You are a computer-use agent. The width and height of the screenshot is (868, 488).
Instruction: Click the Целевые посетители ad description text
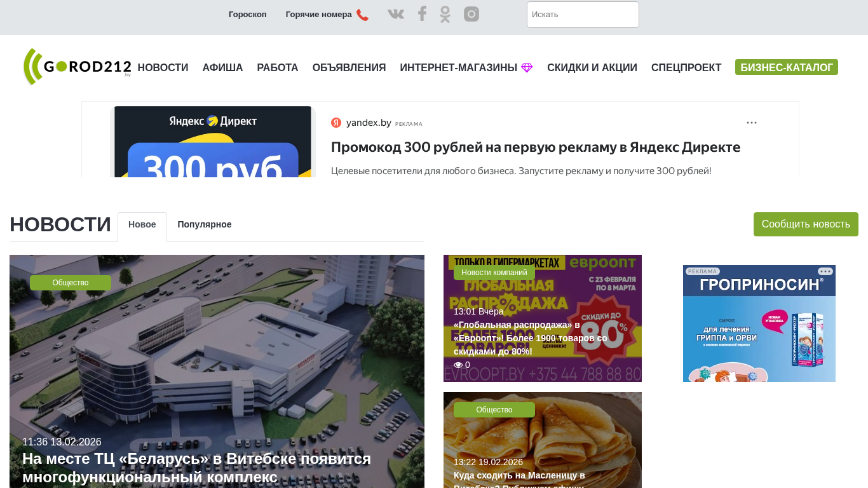[x=521, y=171]
